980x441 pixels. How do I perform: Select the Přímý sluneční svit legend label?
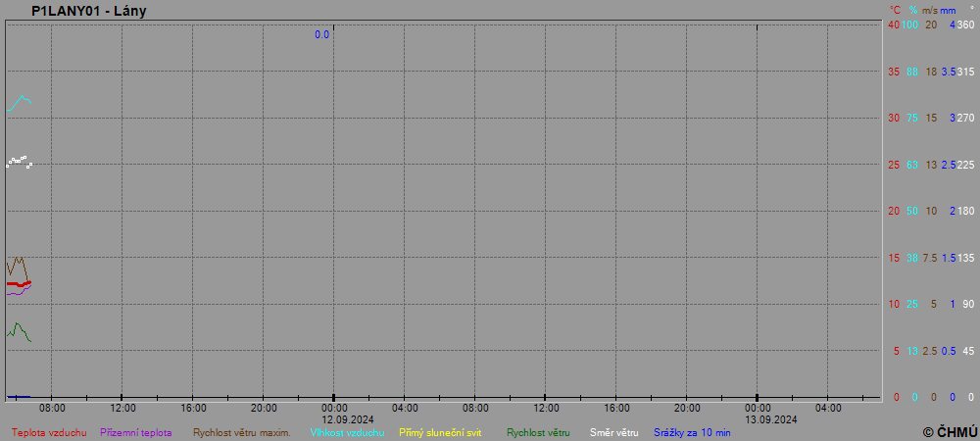(x=440, y=432)
